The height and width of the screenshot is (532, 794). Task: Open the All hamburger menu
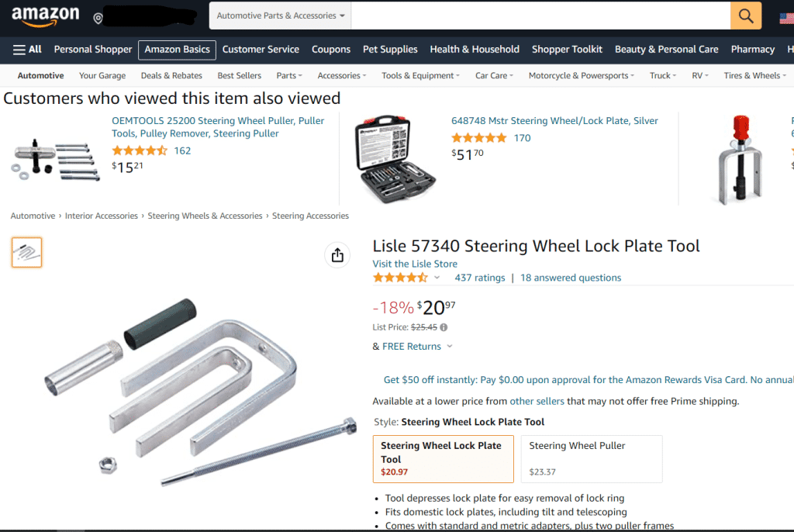pos(27,49)
